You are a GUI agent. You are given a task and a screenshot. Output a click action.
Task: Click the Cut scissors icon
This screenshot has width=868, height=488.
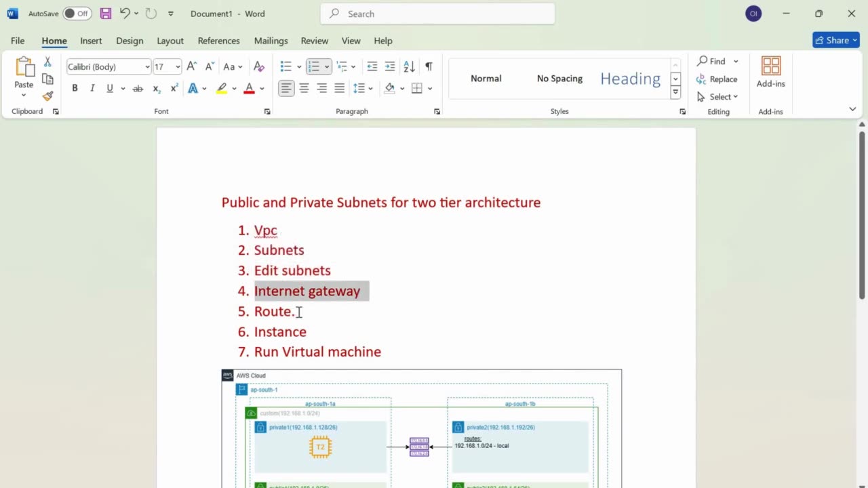coord(47,62)
